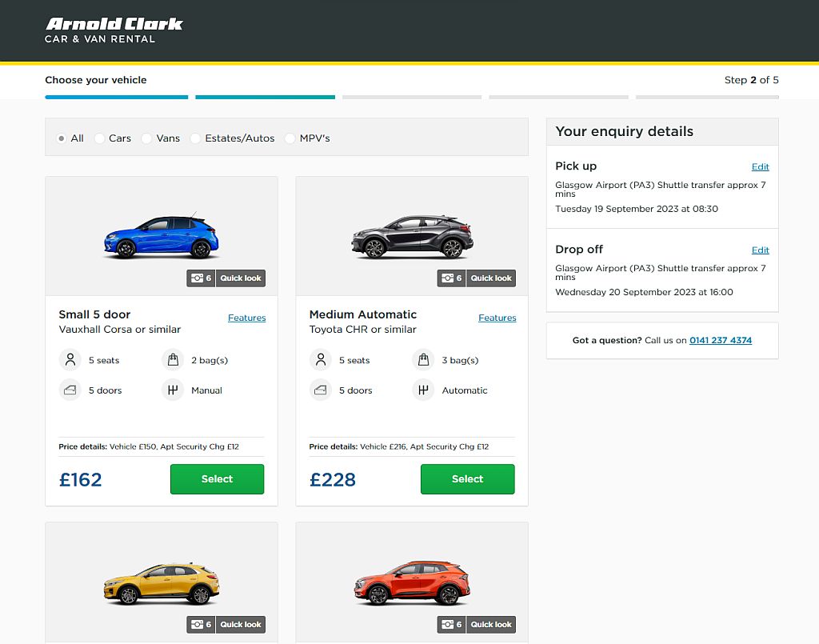This screenshot has height=644, width=819.
Task: Open Quick look for the yellow car
Action: click(240, 624)
